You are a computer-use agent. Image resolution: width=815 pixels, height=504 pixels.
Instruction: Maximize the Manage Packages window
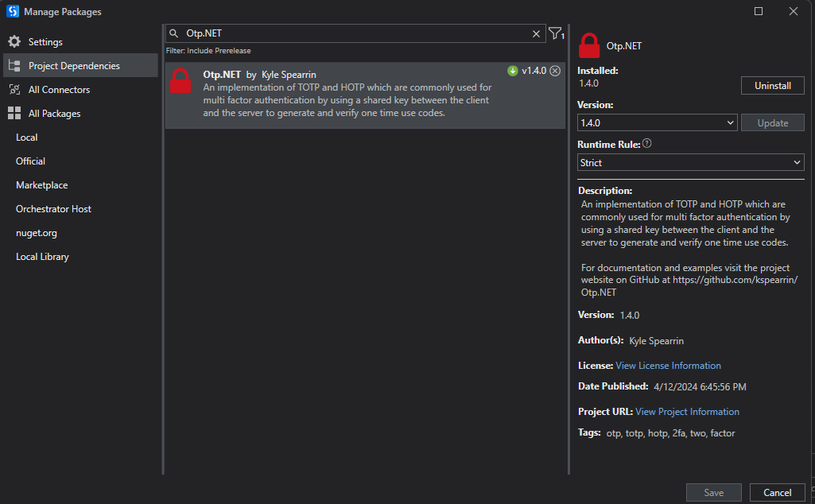[759, 11]
